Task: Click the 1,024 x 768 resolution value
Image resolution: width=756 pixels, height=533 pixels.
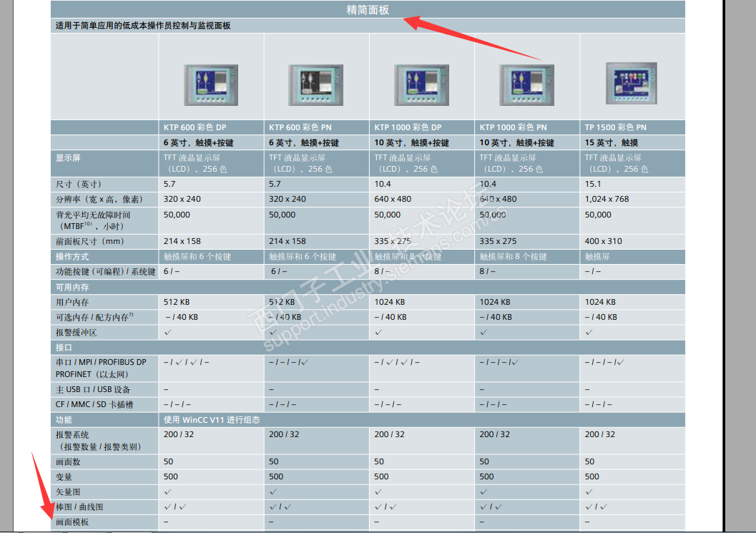Action: tap(607, 199)
